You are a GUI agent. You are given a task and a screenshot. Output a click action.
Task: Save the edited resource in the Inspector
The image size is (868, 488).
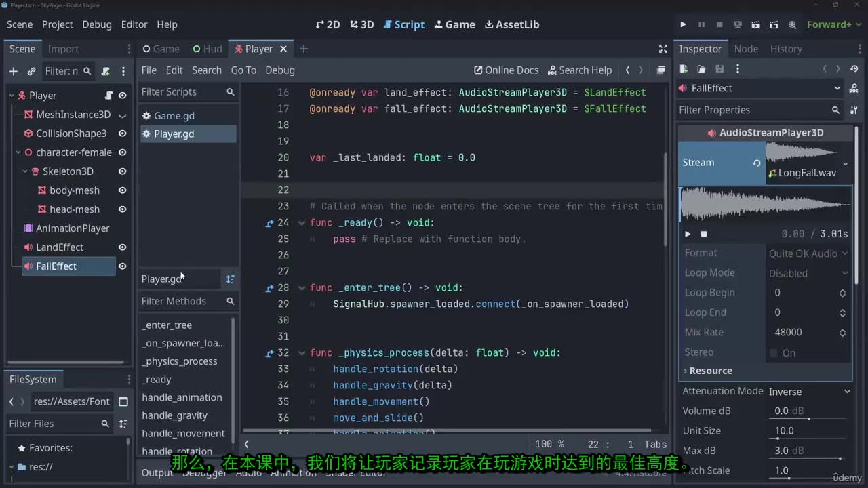click(719, 69)
